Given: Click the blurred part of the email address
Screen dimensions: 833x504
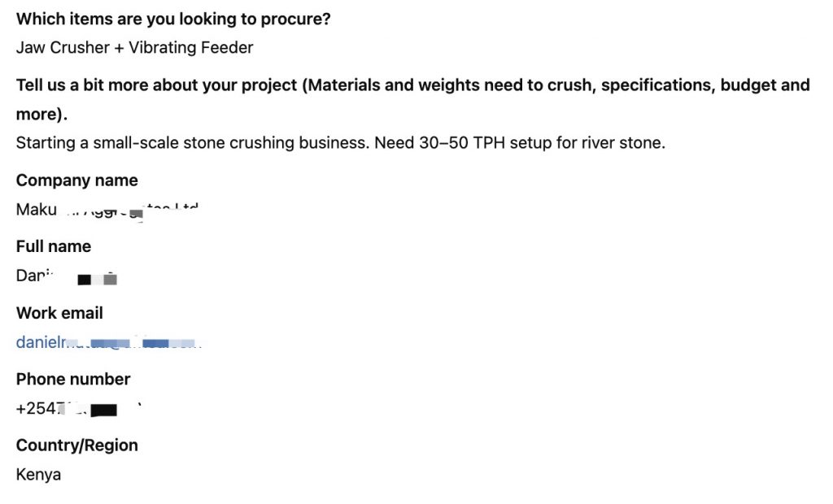Looking at the screenshot, I should pyautogui.click(x=134, y=343).
